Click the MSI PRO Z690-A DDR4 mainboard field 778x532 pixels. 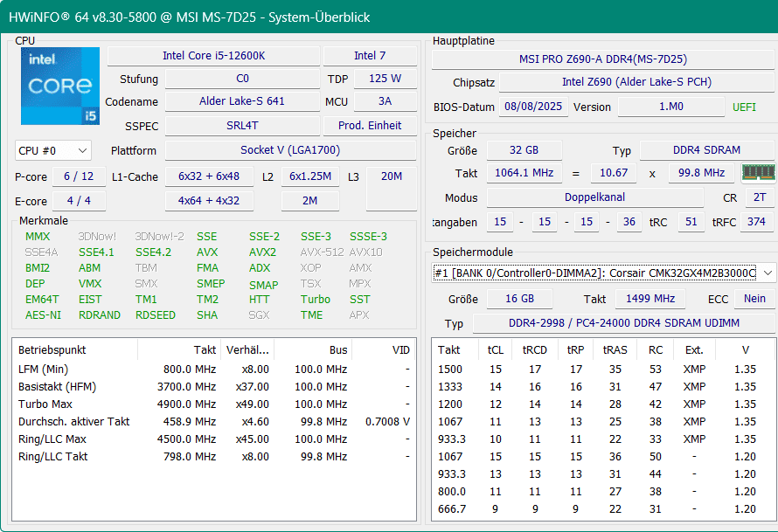point(602,59)
